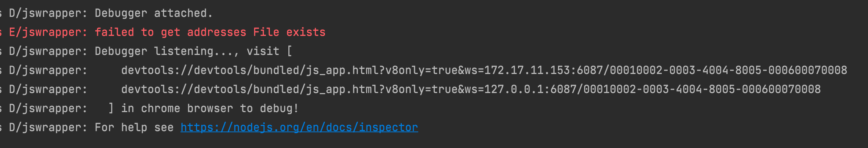Click the devtools URL with 172.17.11.153
Viewport: 868px width, 148px height.
point(484,70)
